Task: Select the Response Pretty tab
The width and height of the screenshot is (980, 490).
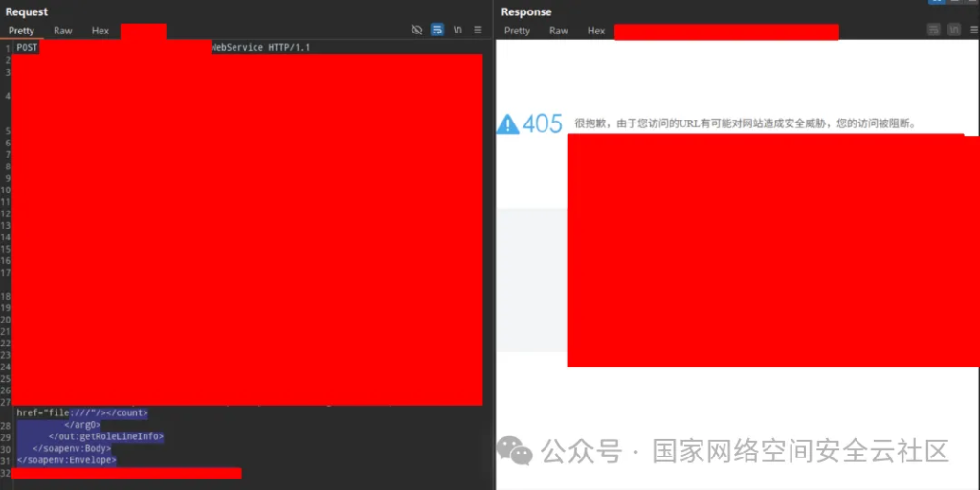Action: [x=517, y=31]
